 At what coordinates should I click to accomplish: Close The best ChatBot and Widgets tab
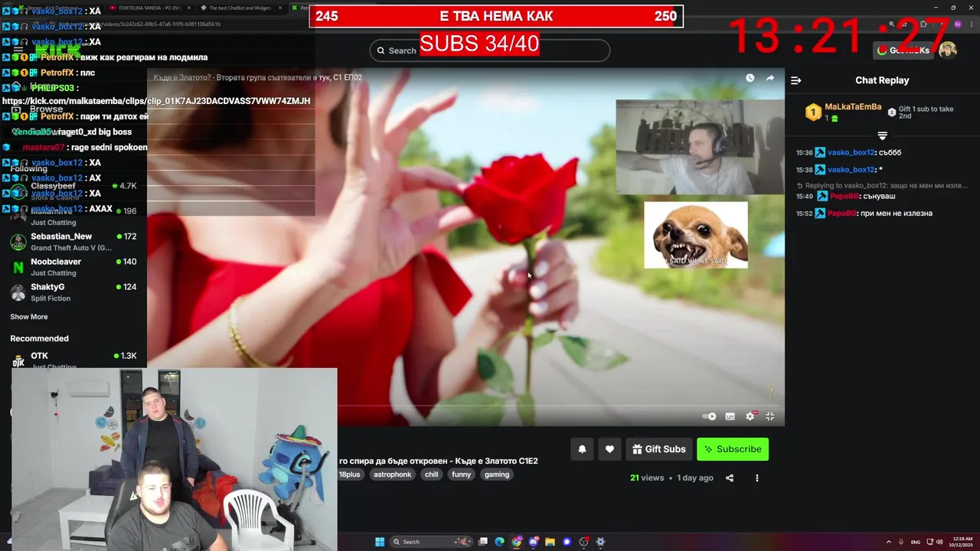[280, 8]
